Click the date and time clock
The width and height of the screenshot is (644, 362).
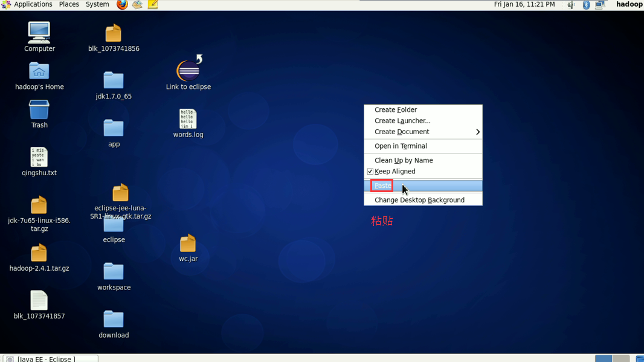click(x=524, y=4)
